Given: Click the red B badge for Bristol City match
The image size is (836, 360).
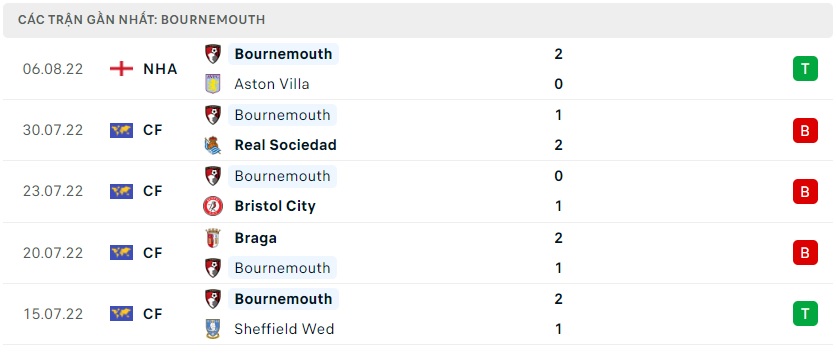Looking at the screenshot, I should pos(805,191).
